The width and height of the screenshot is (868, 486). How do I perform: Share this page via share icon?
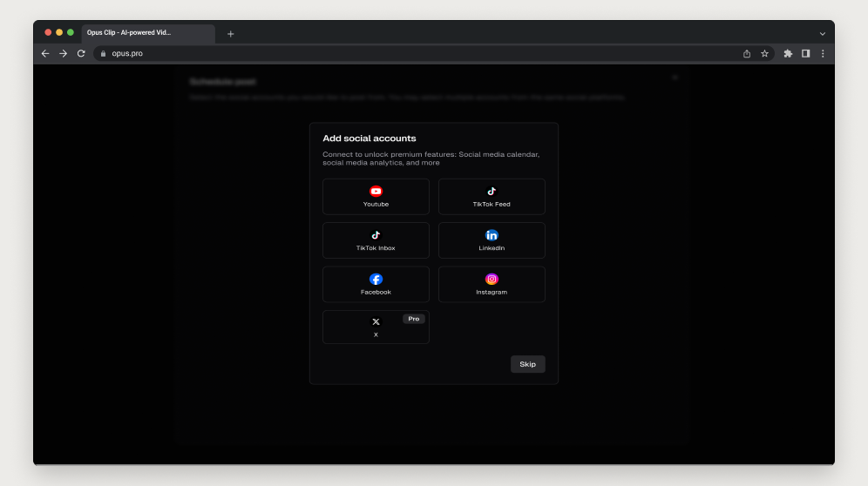click(x=747, y=54)
